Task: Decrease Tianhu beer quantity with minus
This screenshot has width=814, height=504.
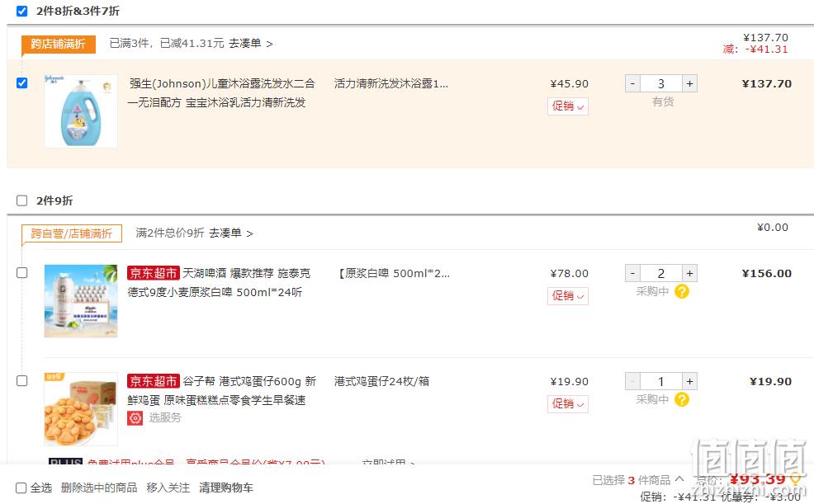Action: pos(633,273)
